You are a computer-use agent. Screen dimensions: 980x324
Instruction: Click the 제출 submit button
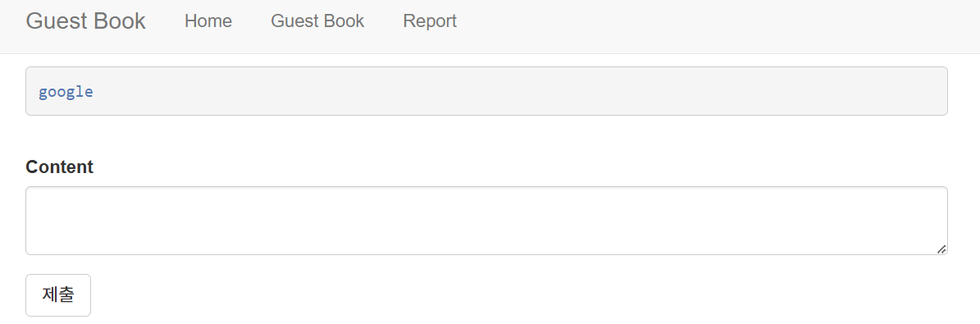(58, 295)
